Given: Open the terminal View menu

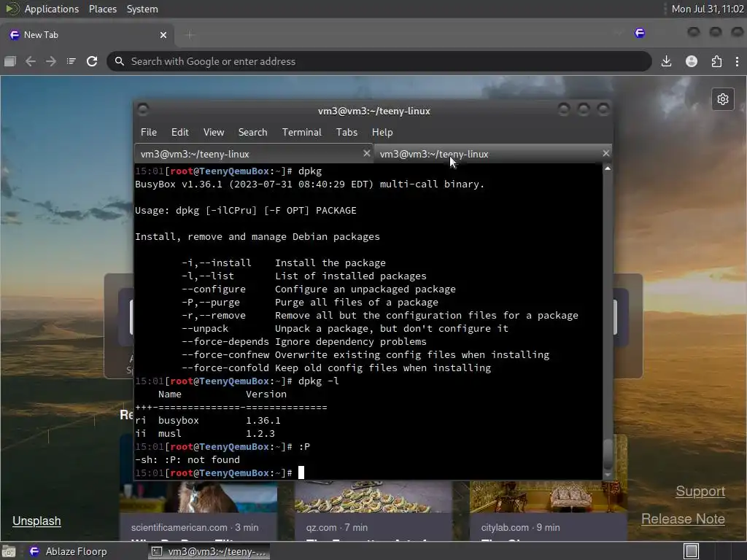Looking at the screenshot, I should point(214,133).
